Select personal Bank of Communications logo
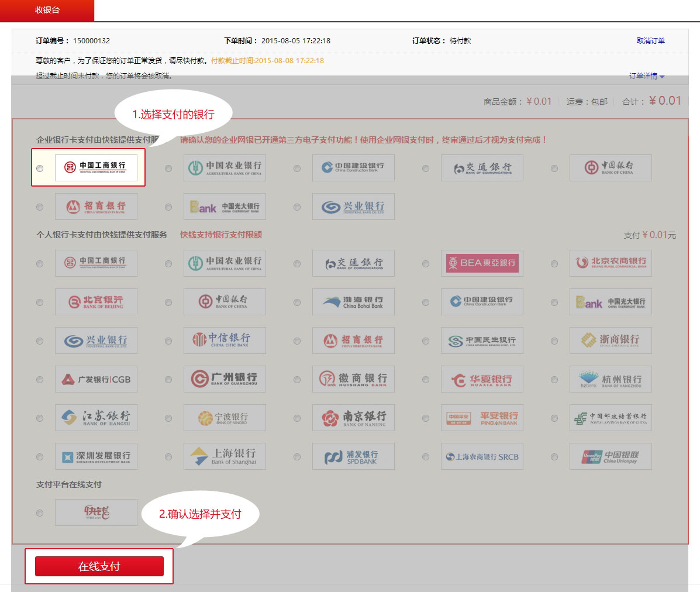The image size is (700, 592). (353, 263)
